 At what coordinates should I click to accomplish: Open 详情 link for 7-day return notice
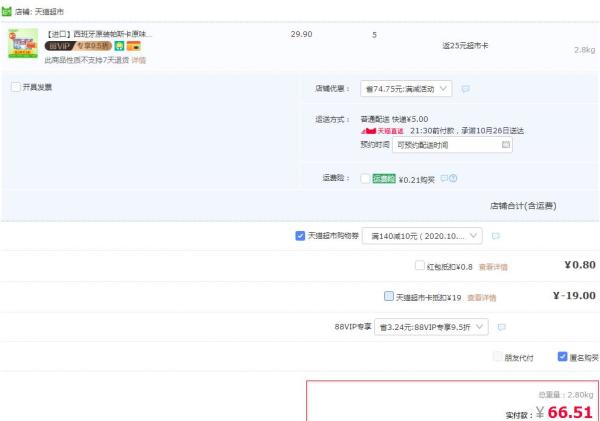click(139, 60)
